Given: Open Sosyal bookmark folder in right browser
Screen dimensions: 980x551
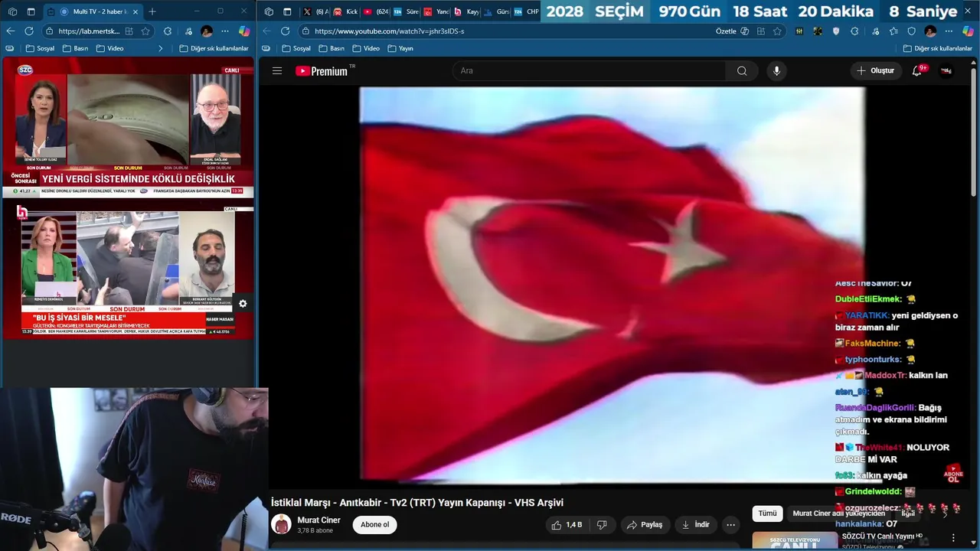Looking at the screenshot, I should tap(296, 48).
